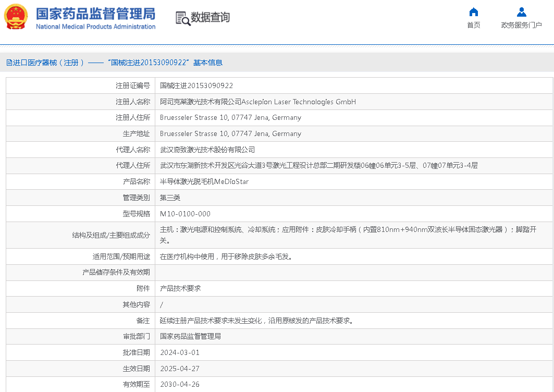Viewport: 554px width, 392px height.
Task: Click the 注册人名称 row label
Action: (x=133, y=102)
